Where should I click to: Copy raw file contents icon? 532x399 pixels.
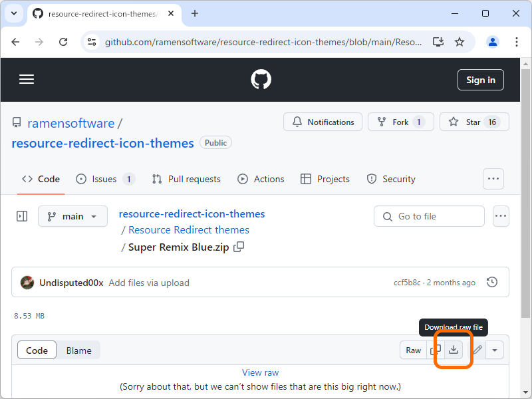(x=436, y=350)
